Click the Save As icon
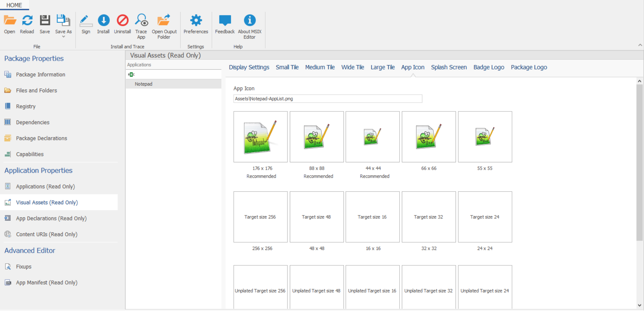 point(63,20)
